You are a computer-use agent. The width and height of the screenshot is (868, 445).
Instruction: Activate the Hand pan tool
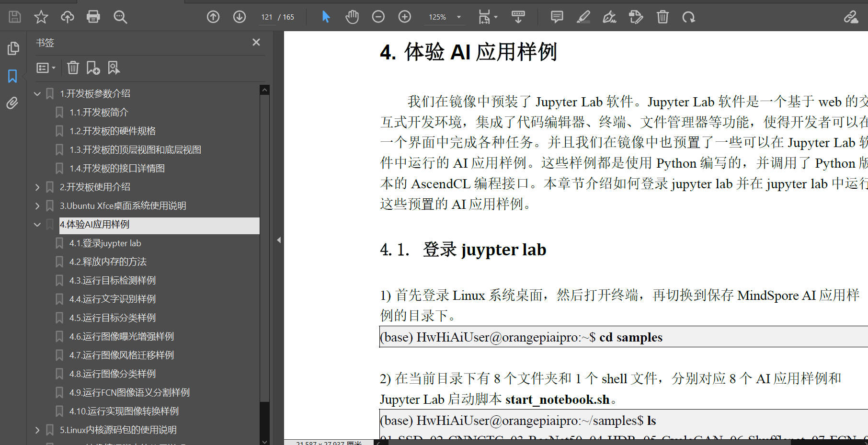point(352,17)
